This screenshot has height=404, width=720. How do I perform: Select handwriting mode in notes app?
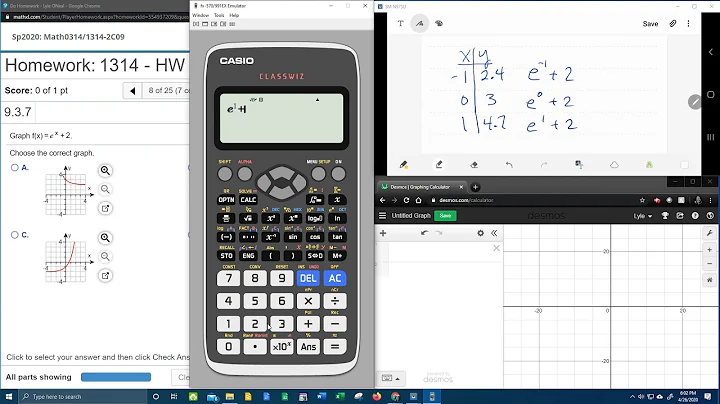point(420,23)
